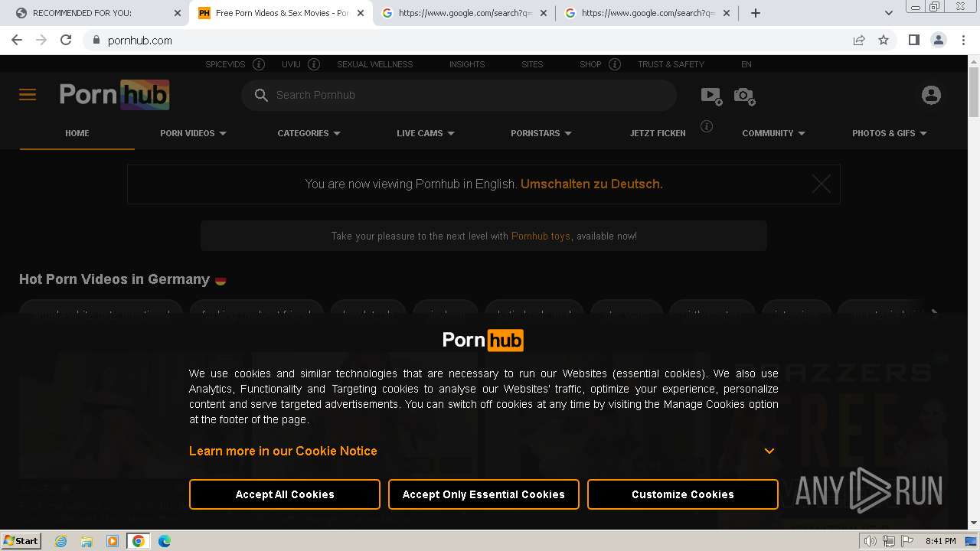This screenshot has width=980, height=551.
Task: Click the Action Center flag tray icon
Action: [x=906, y=541]
